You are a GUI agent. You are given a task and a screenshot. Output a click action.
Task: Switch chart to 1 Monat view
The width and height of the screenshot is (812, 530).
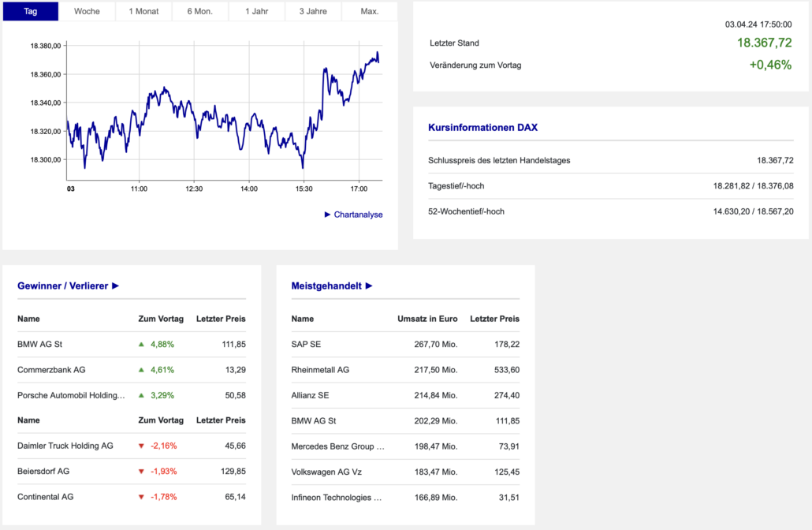tap(143, 11)
